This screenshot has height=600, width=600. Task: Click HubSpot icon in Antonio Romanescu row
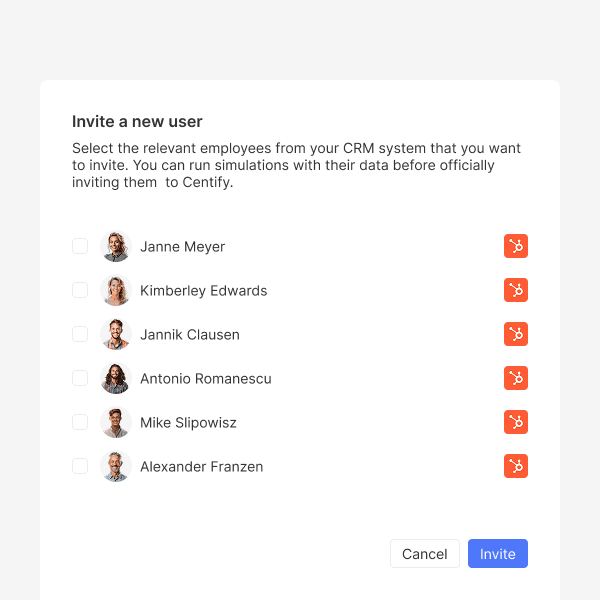[516, 378]
